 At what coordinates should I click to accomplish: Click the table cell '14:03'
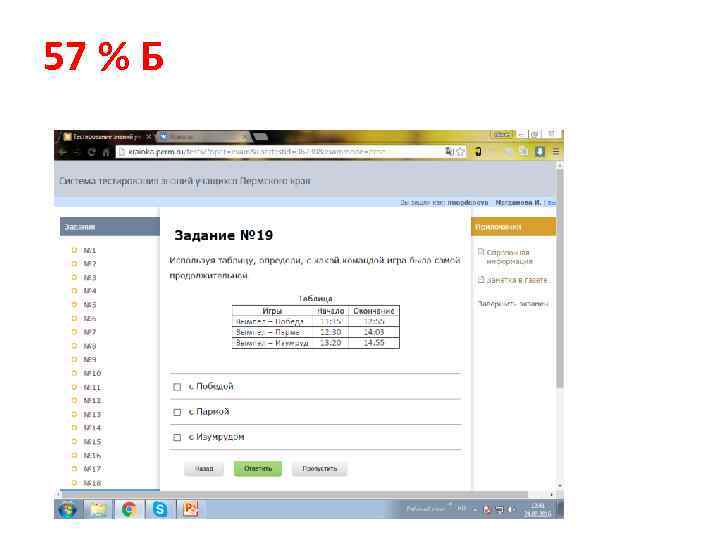(374, 332)
